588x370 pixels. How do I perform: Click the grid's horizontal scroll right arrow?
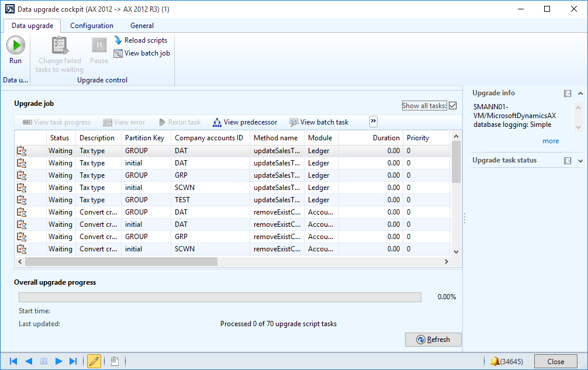point(446,262)
